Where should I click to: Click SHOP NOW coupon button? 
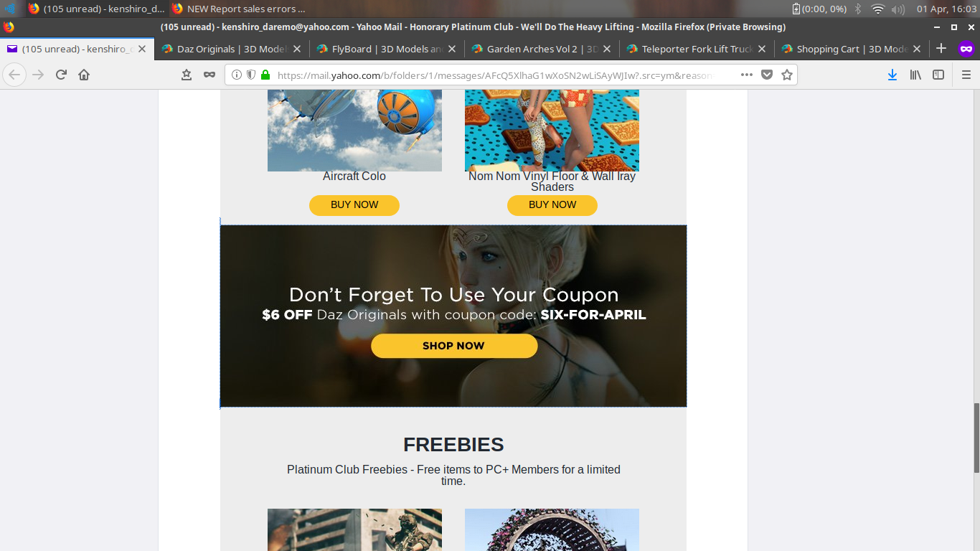point(454,346)
